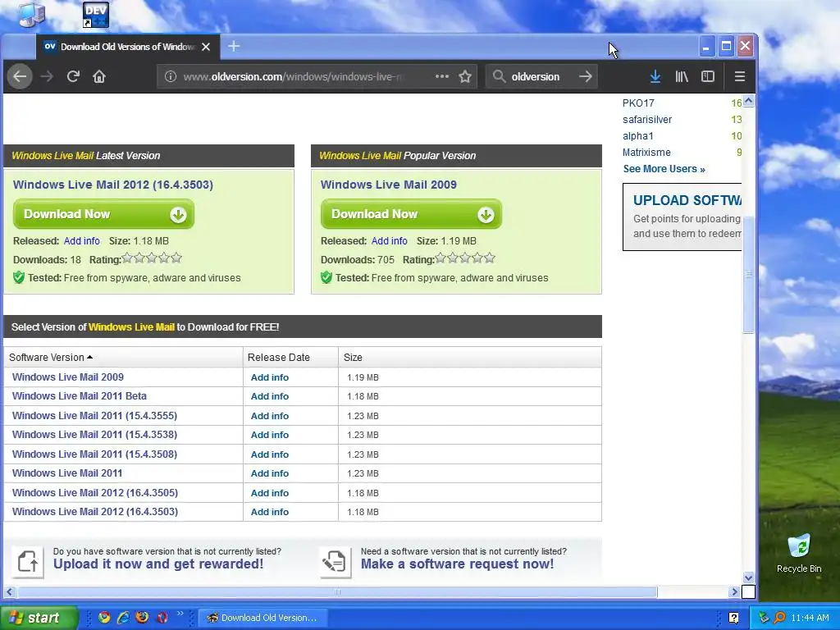Screen dimensions: 840x630
Task: Click the Release Date column header
Action: (x=291, y=358)
